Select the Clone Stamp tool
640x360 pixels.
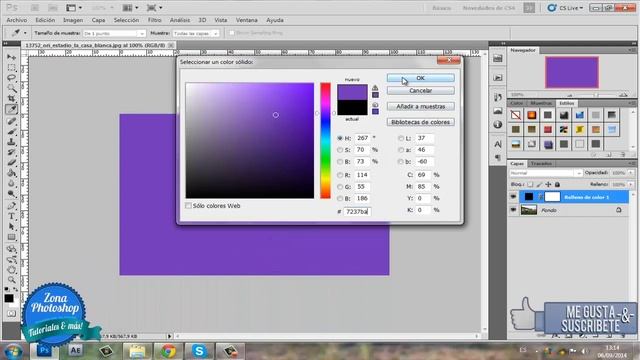[x=11, y=142]
